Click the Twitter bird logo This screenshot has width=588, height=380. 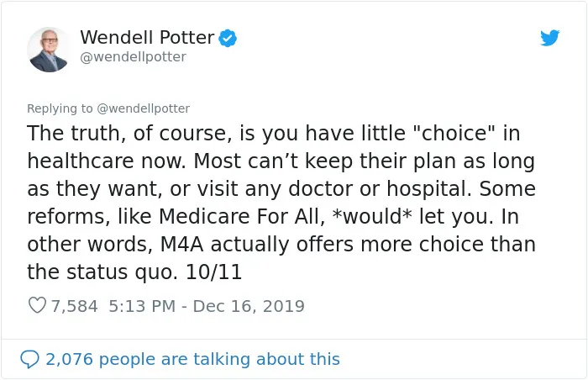[549, 38]
